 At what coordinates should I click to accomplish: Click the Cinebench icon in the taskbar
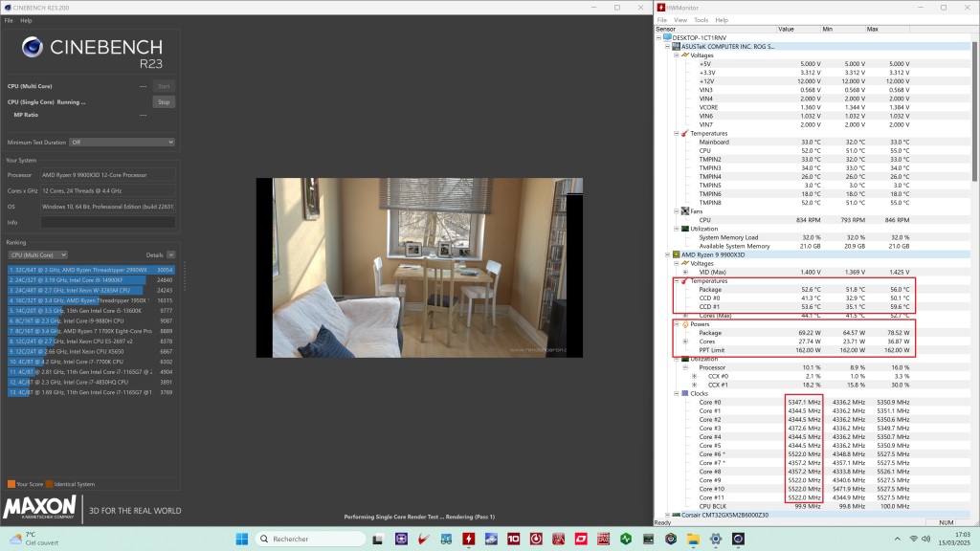pyautogui.click(x=738, y=539)
